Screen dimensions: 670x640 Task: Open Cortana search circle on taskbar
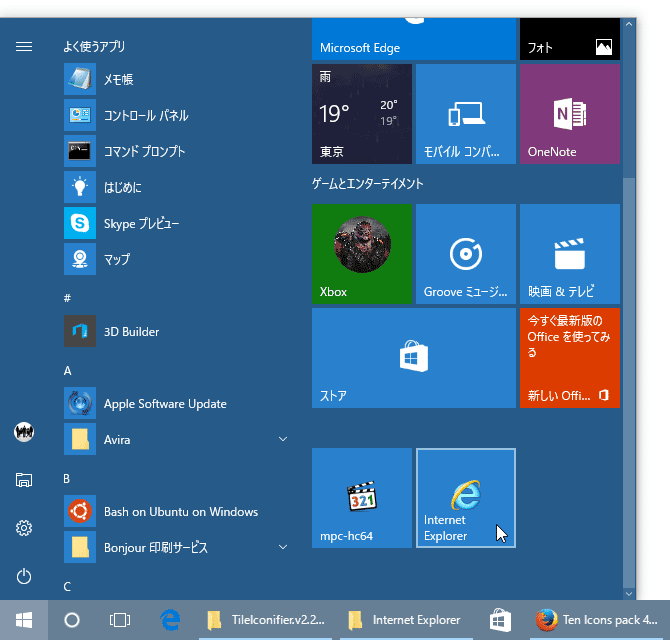click(72, 620)
